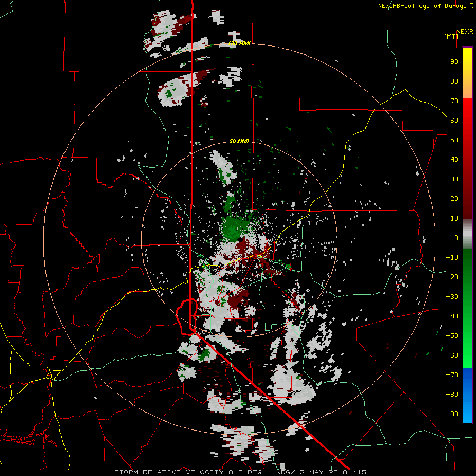The width and height of the screenshot is (476, 476).
Task: Click the -30 value on the velocity scale
Action: point(452,297)
